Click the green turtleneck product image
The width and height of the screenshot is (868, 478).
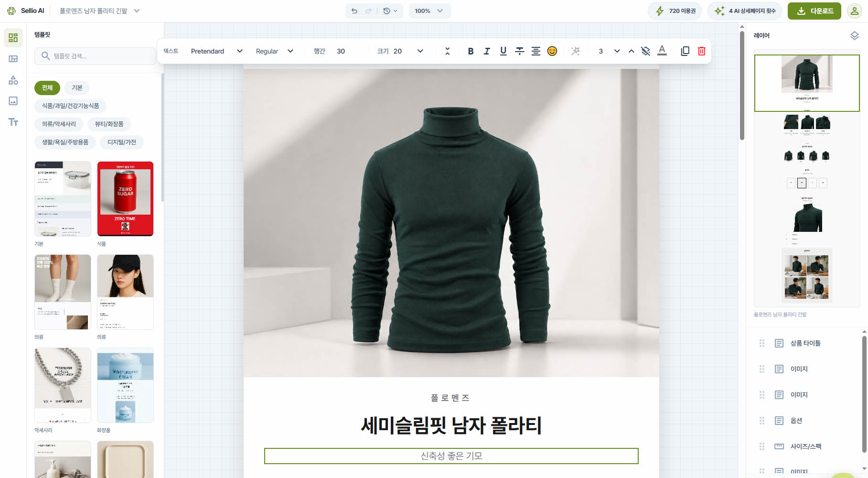coord(451,223)
